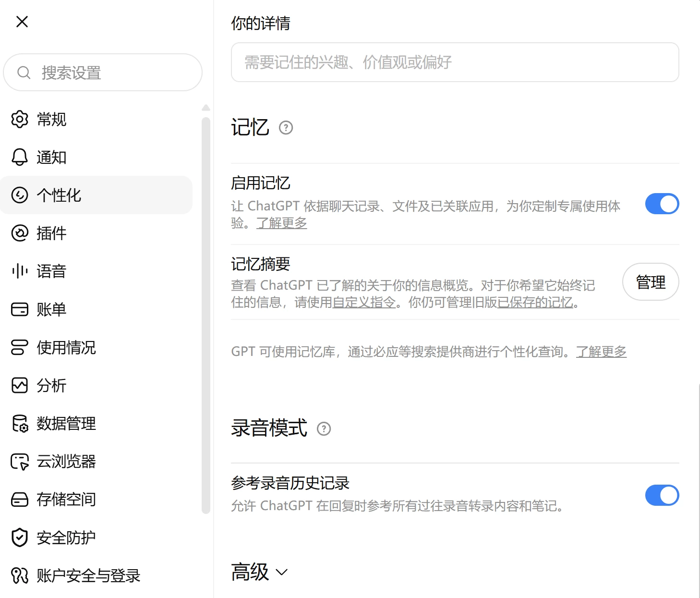Click the help icon next to 记忆
This screenshot has width=700, height=598.
[x=286, y=128]
